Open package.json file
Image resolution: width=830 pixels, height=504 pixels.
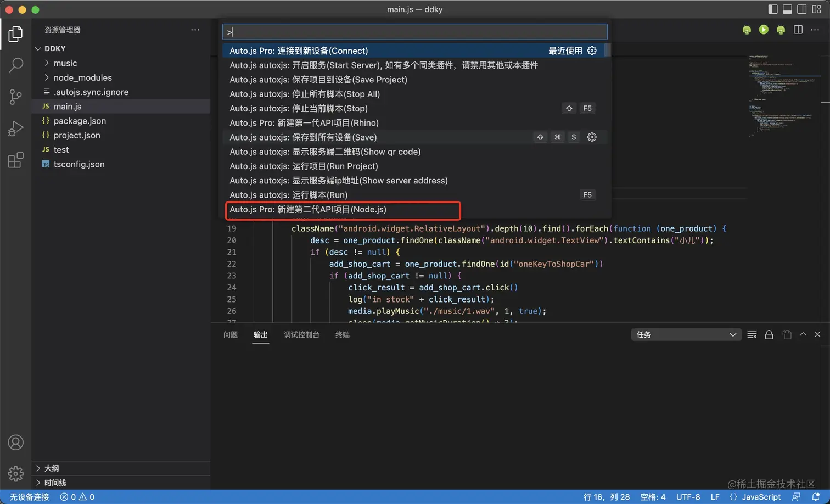coord(121,121)
